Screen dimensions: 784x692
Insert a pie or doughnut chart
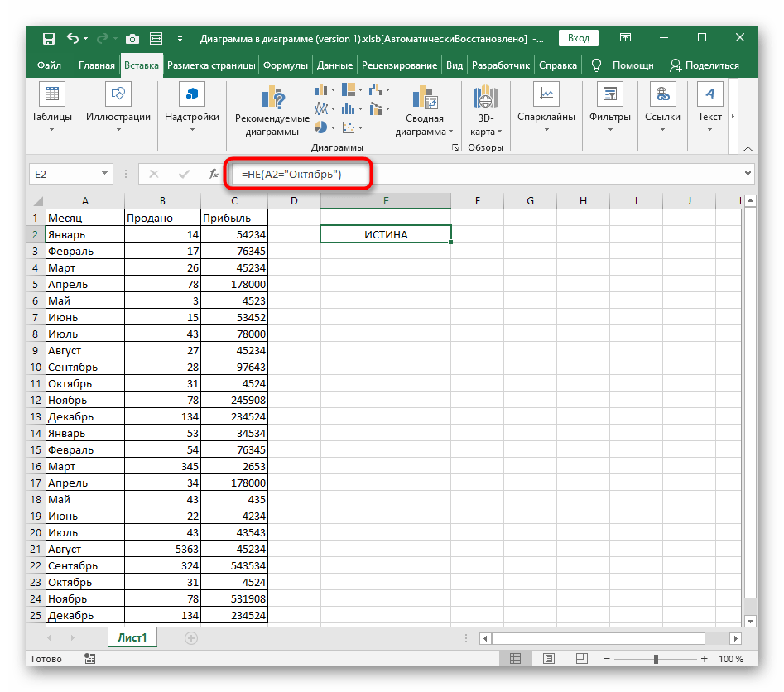pos(325,127)
